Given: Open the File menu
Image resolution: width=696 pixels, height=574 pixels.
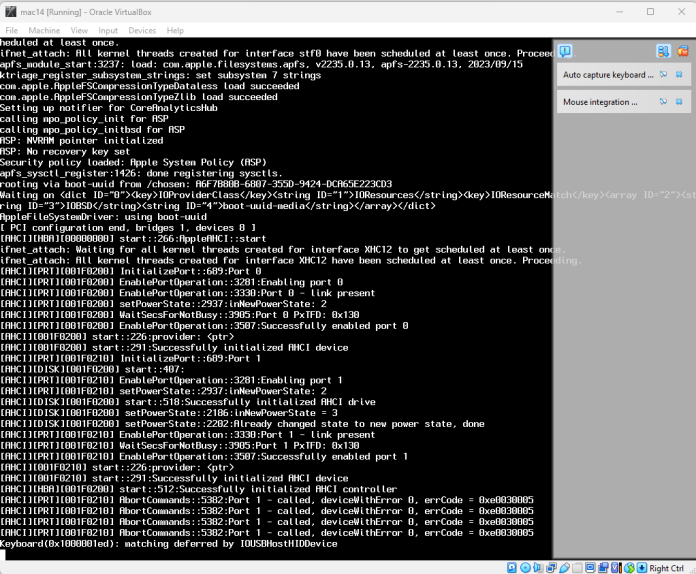Looking at the screenshot, I should (12, 30).
